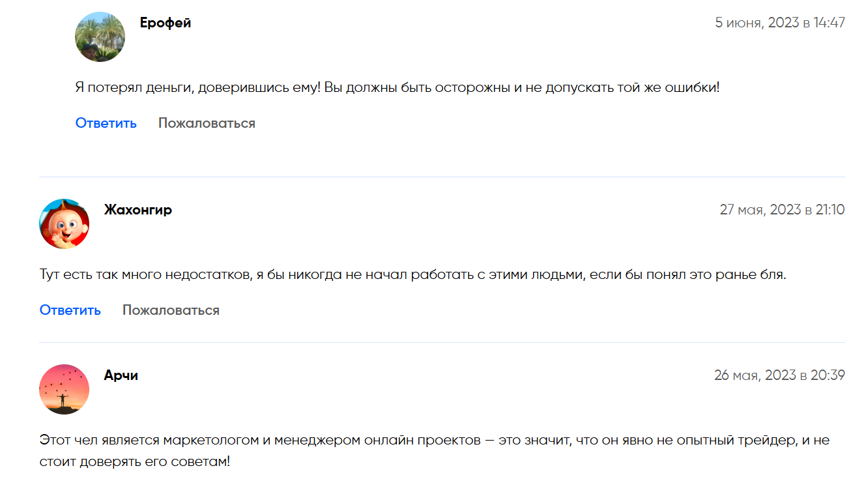
Task: Click the username Жахонгир
Action: pos(138,210)
